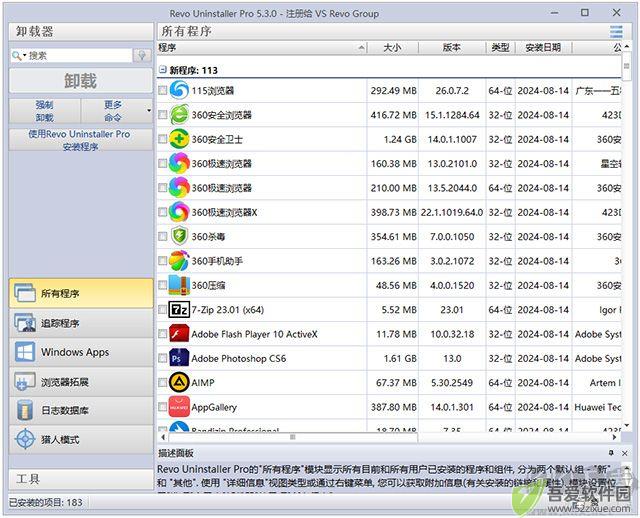
Task: Click the 360安全卫士 icon
Action: 179,139
